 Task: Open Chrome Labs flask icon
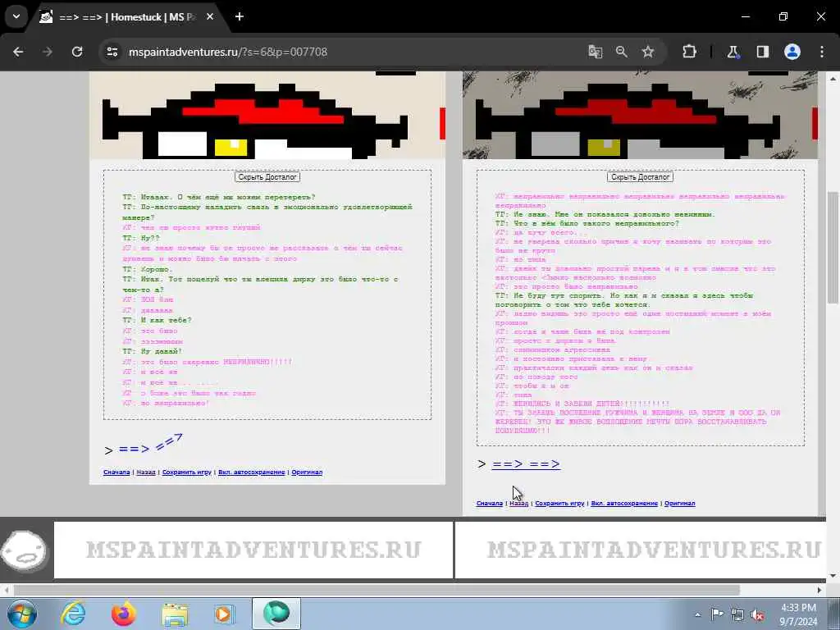733,52
